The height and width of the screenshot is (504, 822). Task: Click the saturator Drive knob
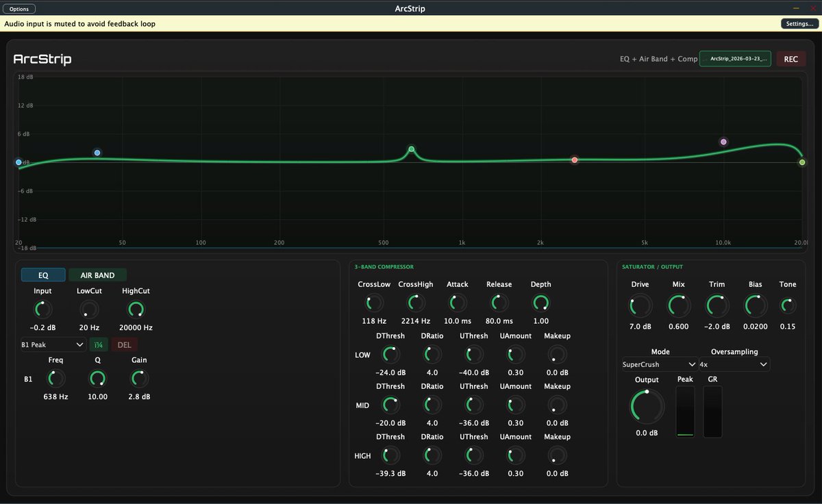pyautogui.click(x=640, y=305)
